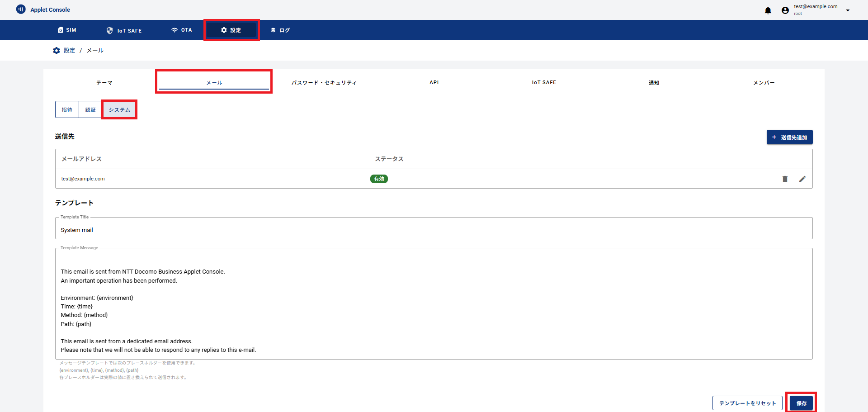Open the SIM navigation menu
Image resolution: width=868 pixels, height=412 pixels.
click(x=67, y=30)
